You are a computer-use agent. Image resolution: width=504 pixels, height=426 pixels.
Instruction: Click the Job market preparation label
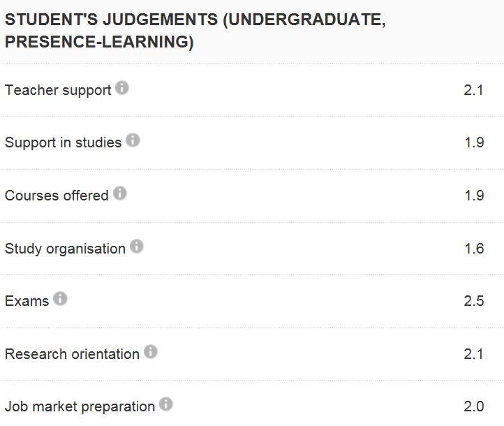(x=80, y=406)
